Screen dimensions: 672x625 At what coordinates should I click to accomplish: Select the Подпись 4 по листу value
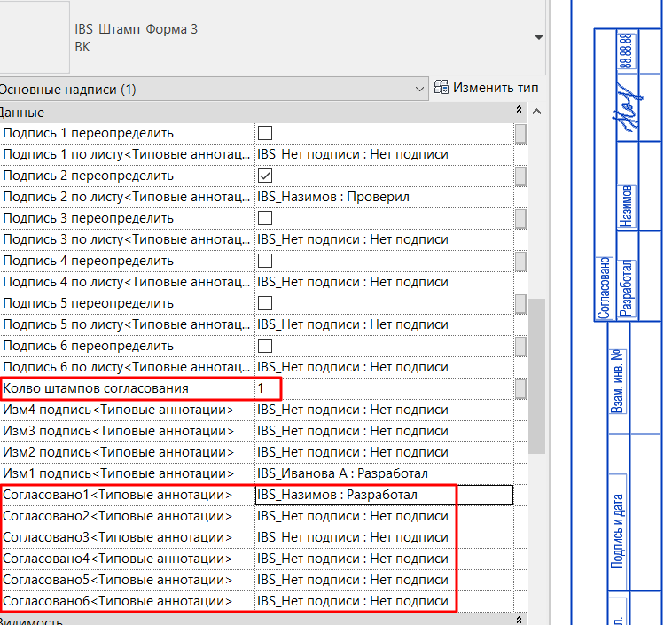tap(385, 282)
